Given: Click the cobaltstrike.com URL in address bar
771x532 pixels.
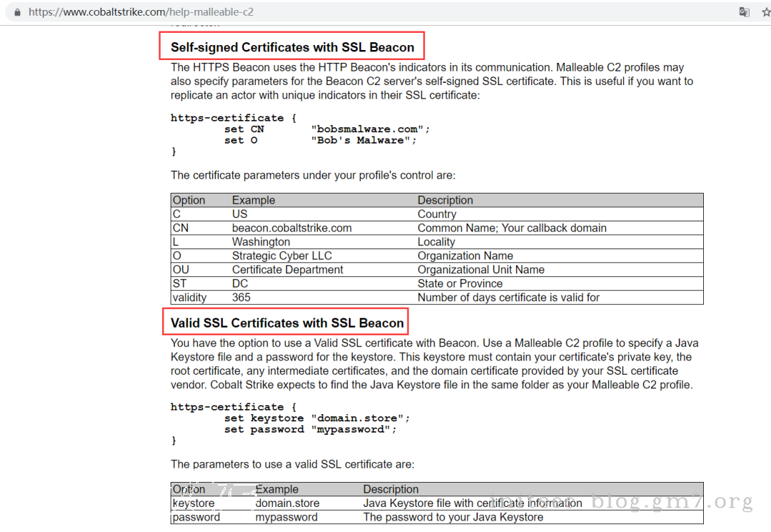Looking at the screenshot, I should coord(141,12).
